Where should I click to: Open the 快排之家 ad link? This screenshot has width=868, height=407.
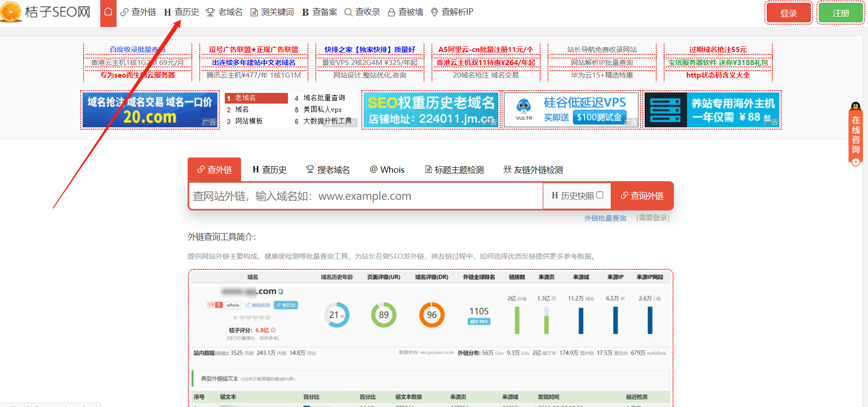click(370, 49)
